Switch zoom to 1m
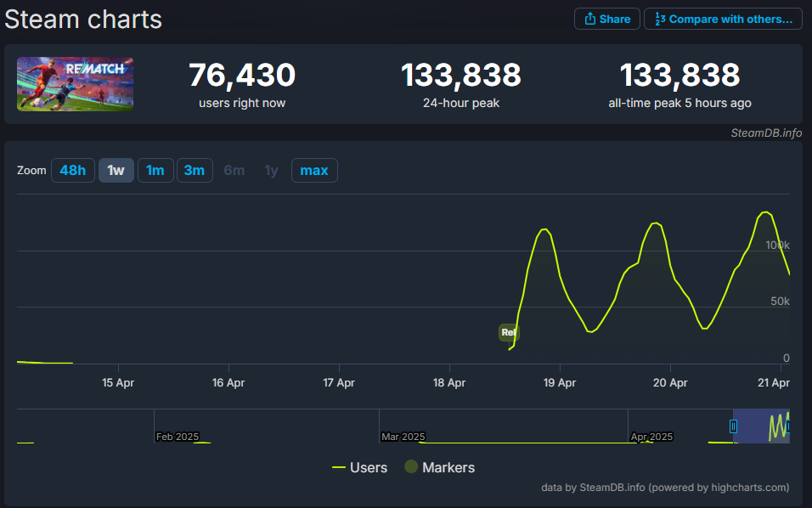The width and height of the screenshot is (812, 508). pyautogui.click(x=155, y=171)
